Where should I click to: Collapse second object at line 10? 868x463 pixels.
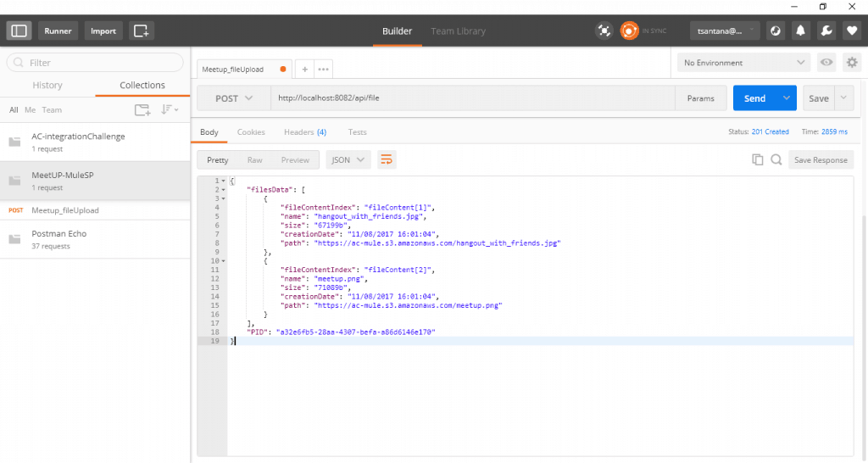click(x=223, y=261)
